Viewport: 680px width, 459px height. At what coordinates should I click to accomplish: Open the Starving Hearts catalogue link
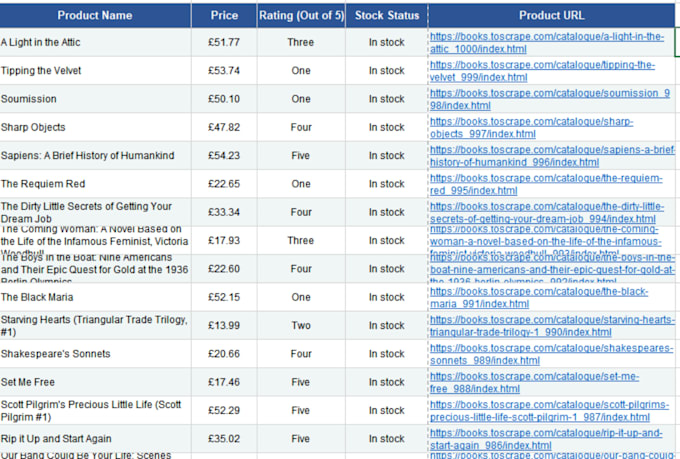552,326
